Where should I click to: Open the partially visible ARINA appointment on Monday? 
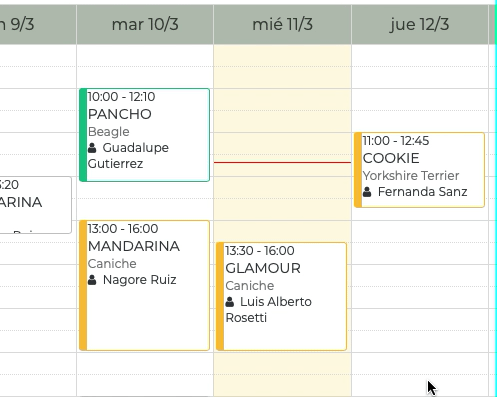pyautogui.click(x=35, y=205)
